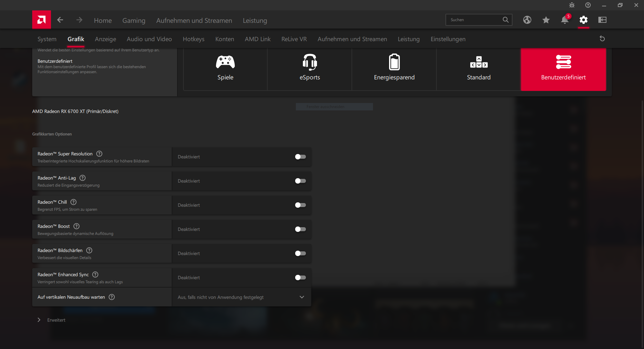Switch to the Anzeige settings tab

click(x=105, y=39)
